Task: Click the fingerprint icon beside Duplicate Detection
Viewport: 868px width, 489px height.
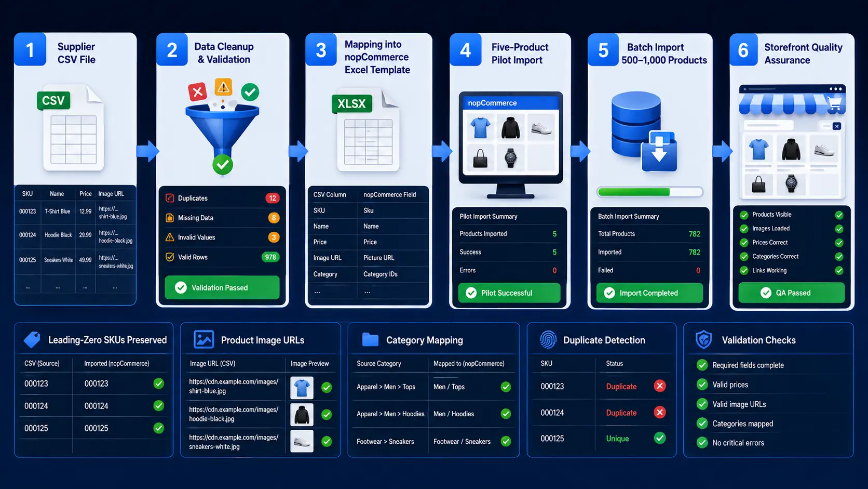Action: tap(548, 340)
